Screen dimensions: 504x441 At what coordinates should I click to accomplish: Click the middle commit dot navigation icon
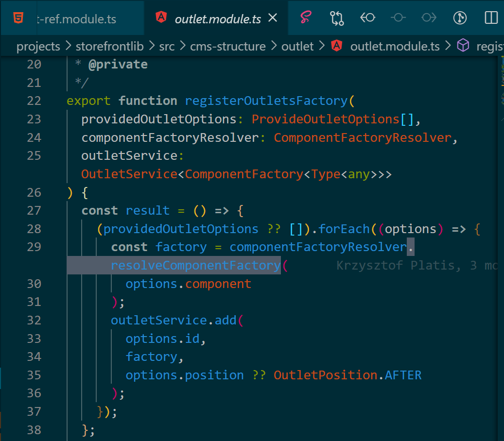point(398,17)
